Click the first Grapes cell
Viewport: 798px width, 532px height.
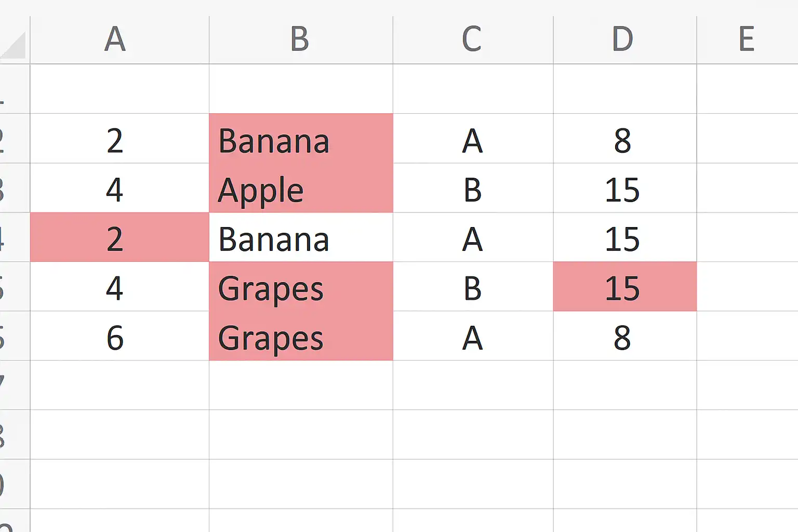301,286
